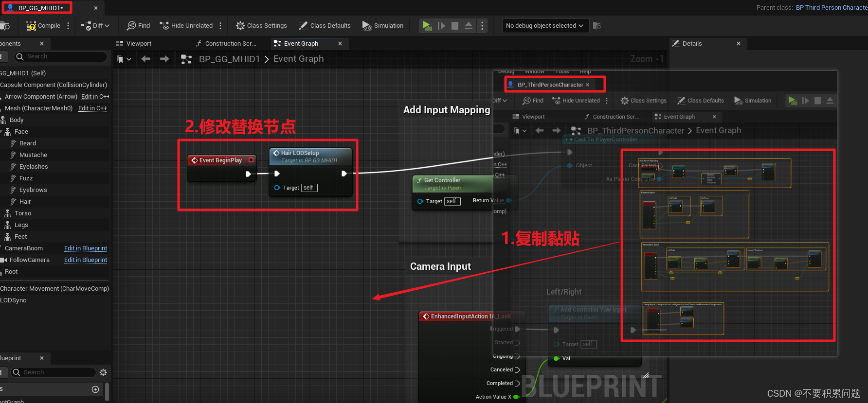
Task: Click the Event BeginPlay node
Action: tap(221, 168)
